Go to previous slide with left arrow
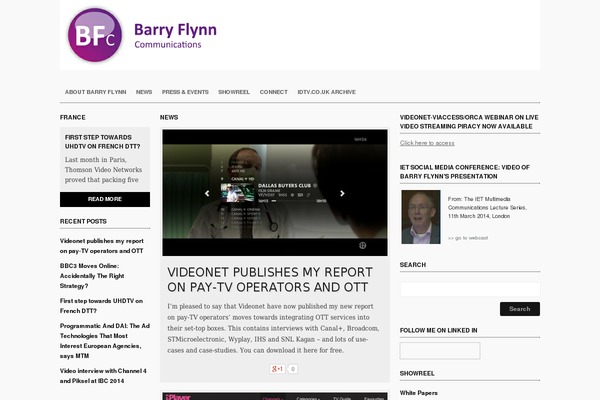This screenshot has height=400, width=600. (x=207, y=193)
